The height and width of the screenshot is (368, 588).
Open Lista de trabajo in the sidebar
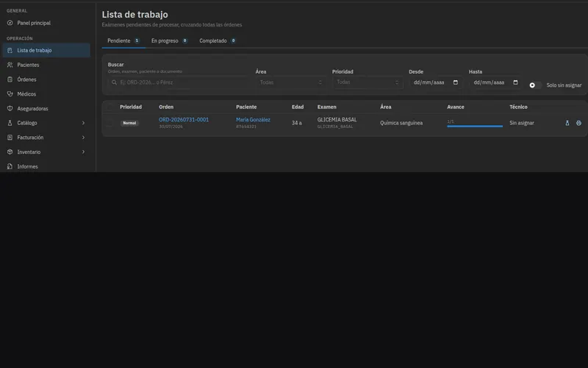(x=46, y=50)
